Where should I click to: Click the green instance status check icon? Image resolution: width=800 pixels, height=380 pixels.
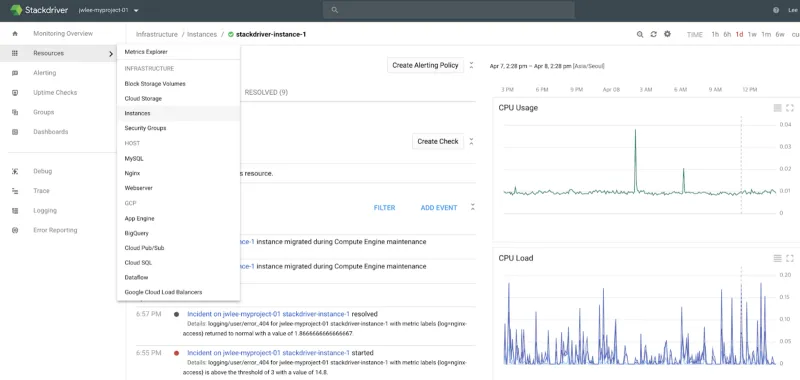pos(231,35)
